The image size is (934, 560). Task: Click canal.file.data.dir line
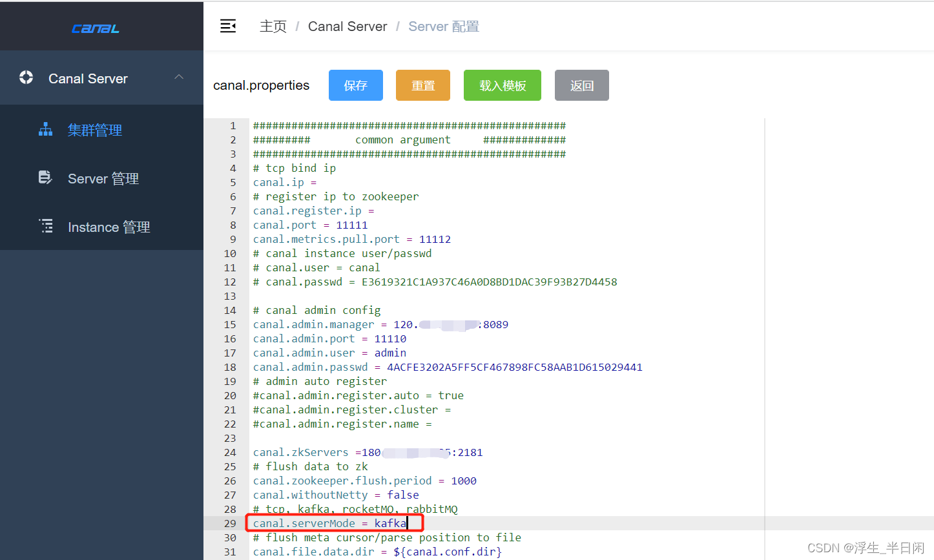(377, 552)
